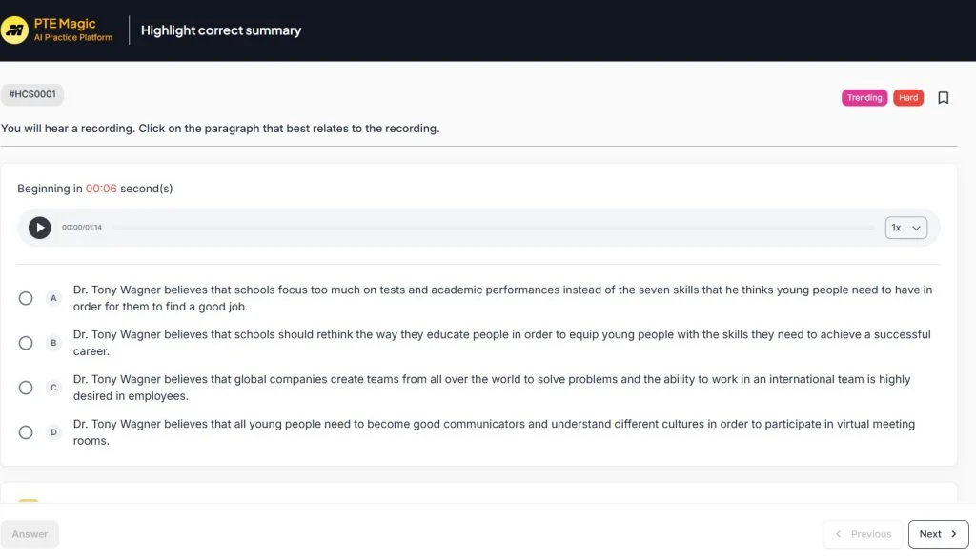Screen dimensions: 976x560
Task: Pick radio button for option D
Action: 26,432
